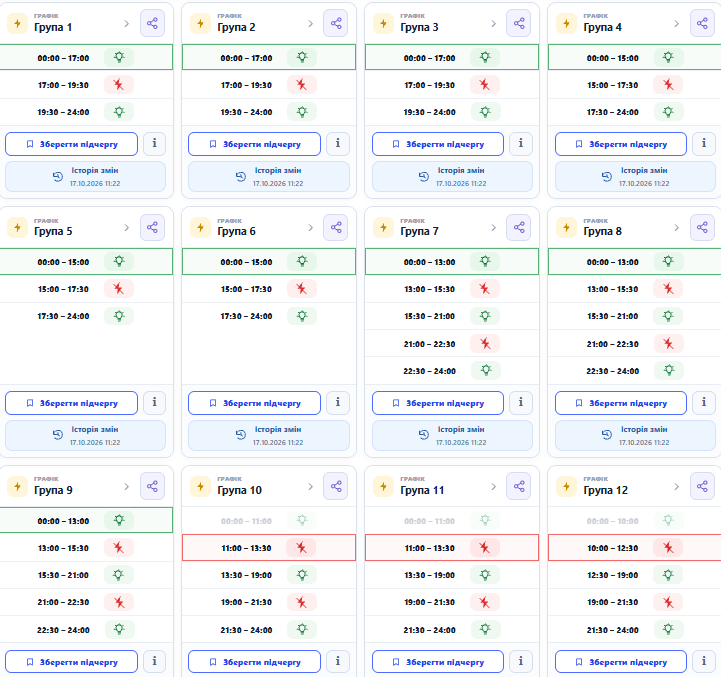The height and width of the screenshot is (677, 721).
Task: Open info for Група 7
Action: (521, 403)
